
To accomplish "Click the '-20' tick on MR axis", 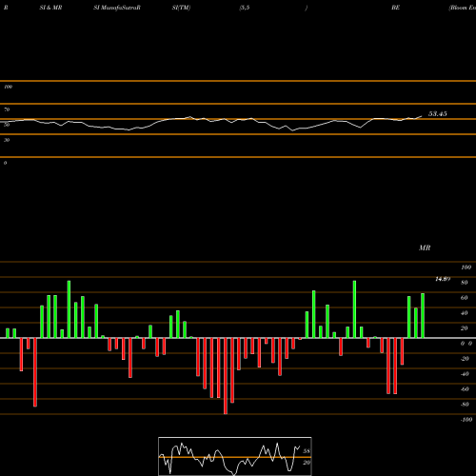I will (465, 359).
